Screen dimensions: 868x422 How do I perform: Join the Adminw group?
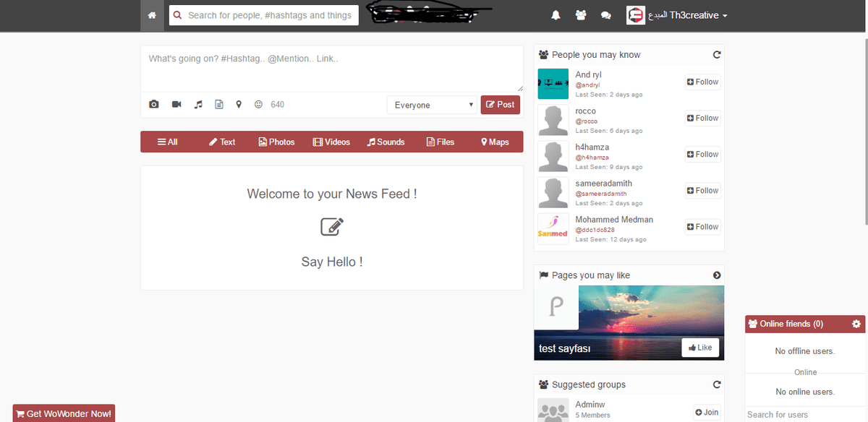[x=707, y=413]
